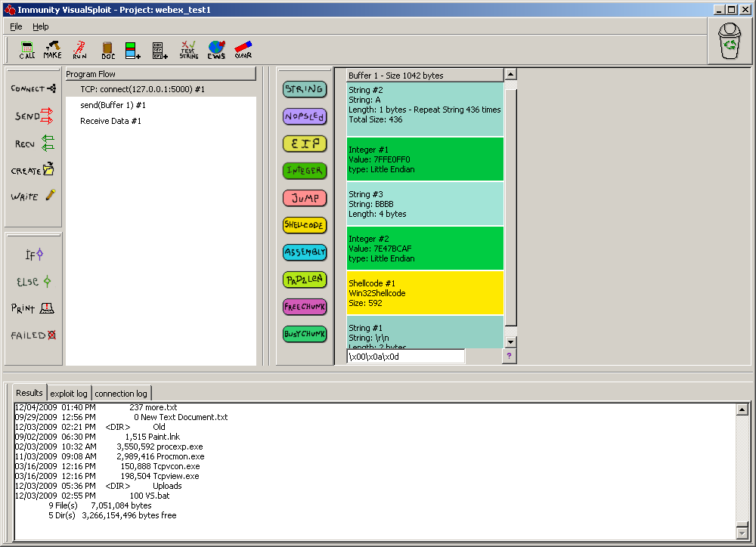Screen dimensions: 756x547
Task: Click the Procmon.exe results line
Action: 110,456
